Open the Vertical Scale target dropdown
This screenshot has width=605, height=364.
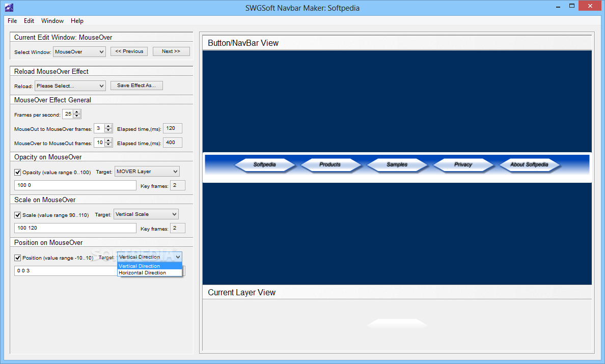(x=146, y=214)
